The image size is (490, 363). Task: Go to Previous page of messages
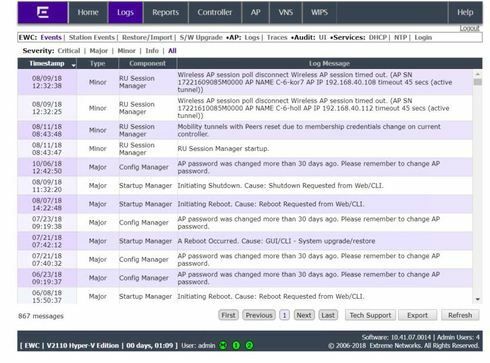click(259, 315)
